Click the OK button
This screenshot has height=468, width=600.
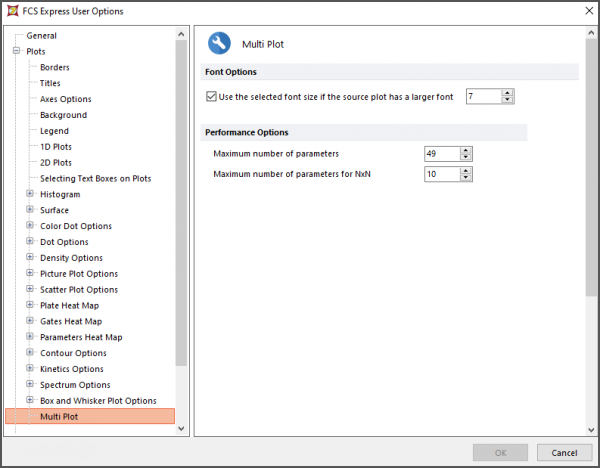(x=501, y=453)
